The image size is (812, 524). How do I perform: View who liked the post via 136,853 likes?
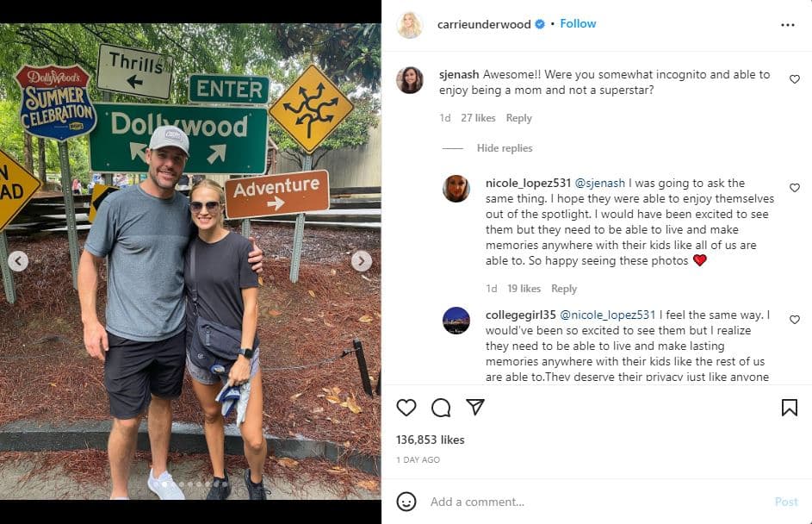coord(429,440)
